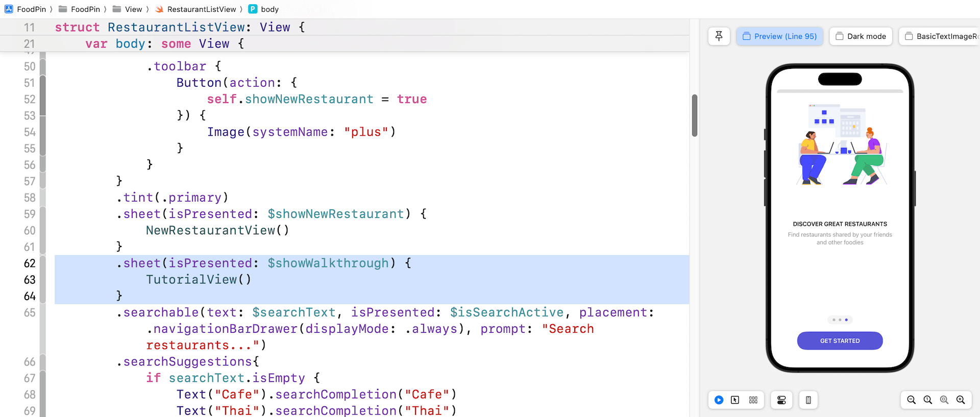Open Preview Device selector phone icon
This screenshot has height=417, width=980.
808,400
